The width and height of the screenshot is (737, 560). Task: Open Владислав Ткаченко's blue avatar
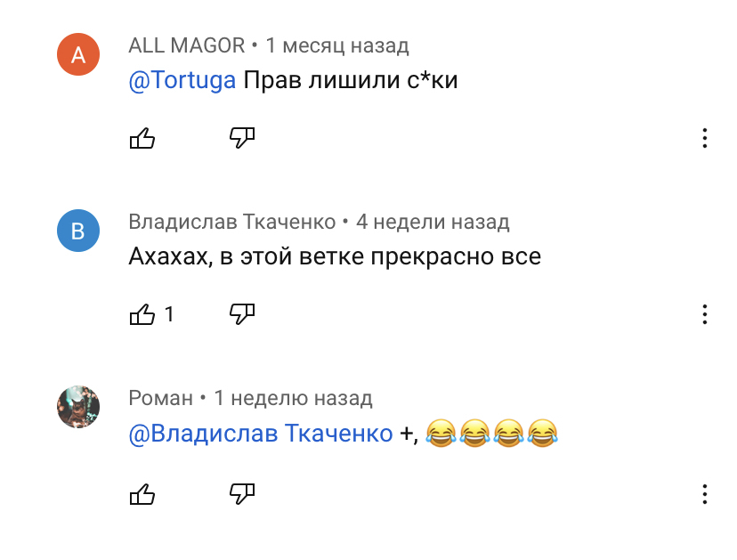(x=78, y=231)
